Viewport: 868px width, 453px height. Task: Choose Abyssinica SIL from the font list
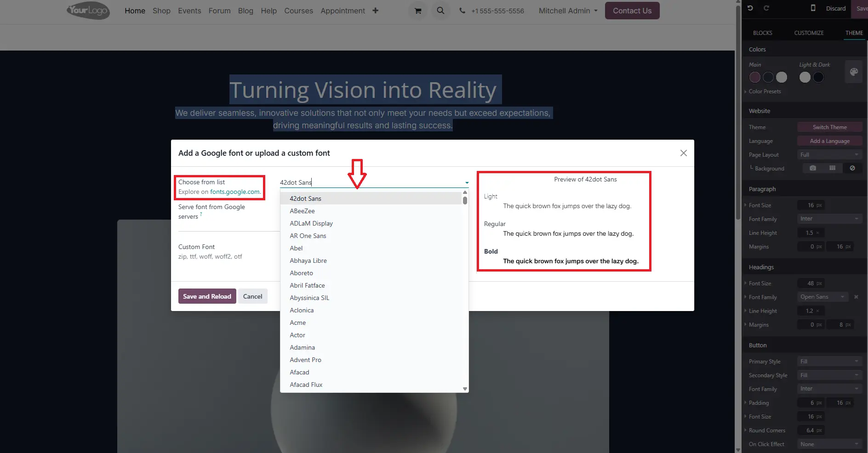coord(371,298)
